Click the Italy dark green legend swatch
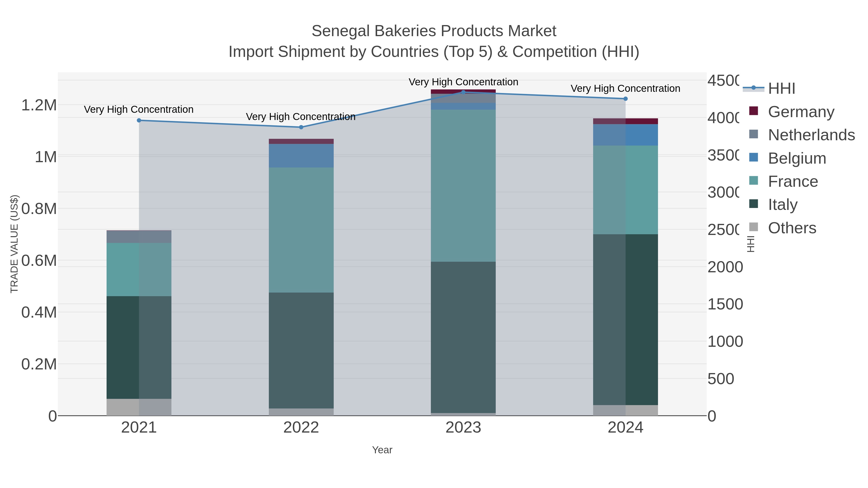Screen dimensions: 868x488 tap(753, 204)
